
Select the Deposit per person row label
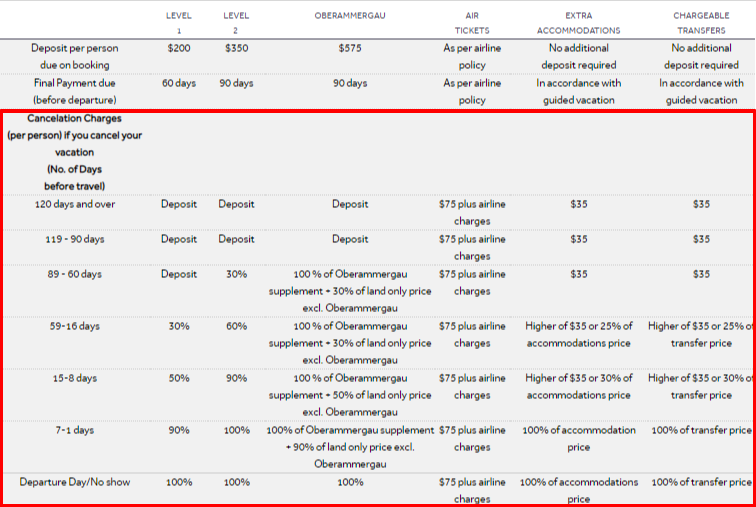click(75, 56)
